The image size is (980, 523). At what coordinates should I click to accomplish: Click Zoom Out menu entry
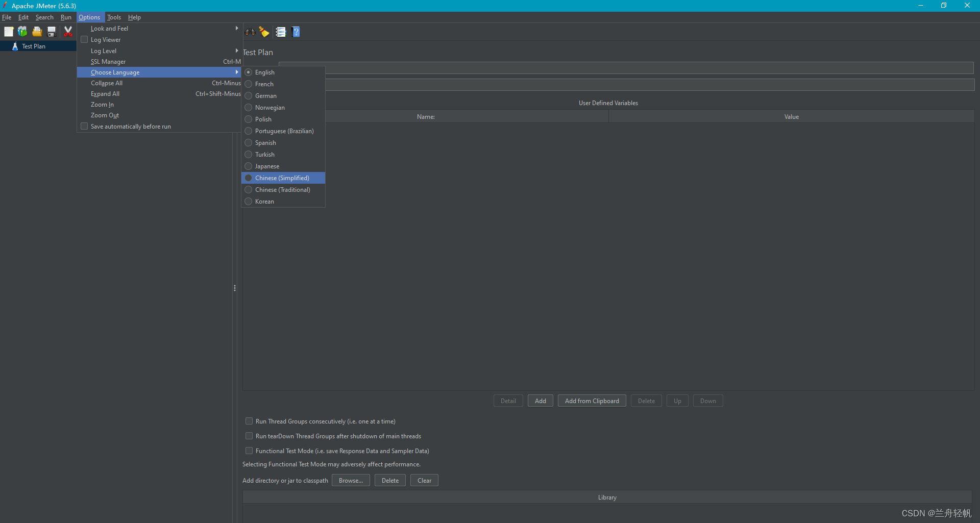159,115
